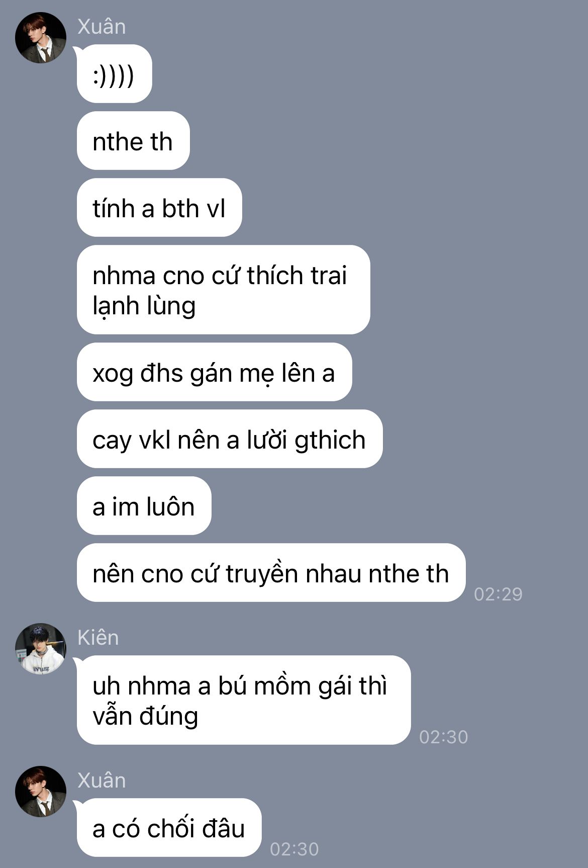
Task: Select the "a có chối đâu" message
Action: pos(169,828)
